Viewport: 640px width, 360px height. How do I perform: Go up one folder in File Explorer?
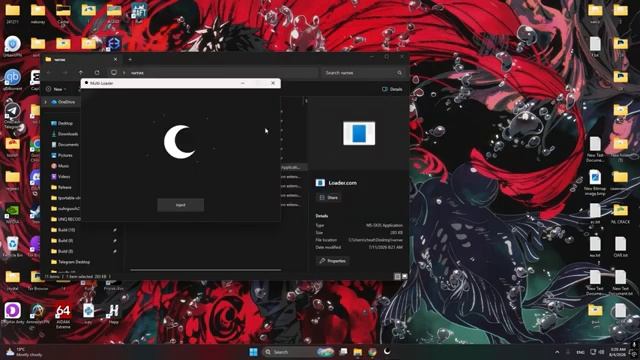point(81,73)
